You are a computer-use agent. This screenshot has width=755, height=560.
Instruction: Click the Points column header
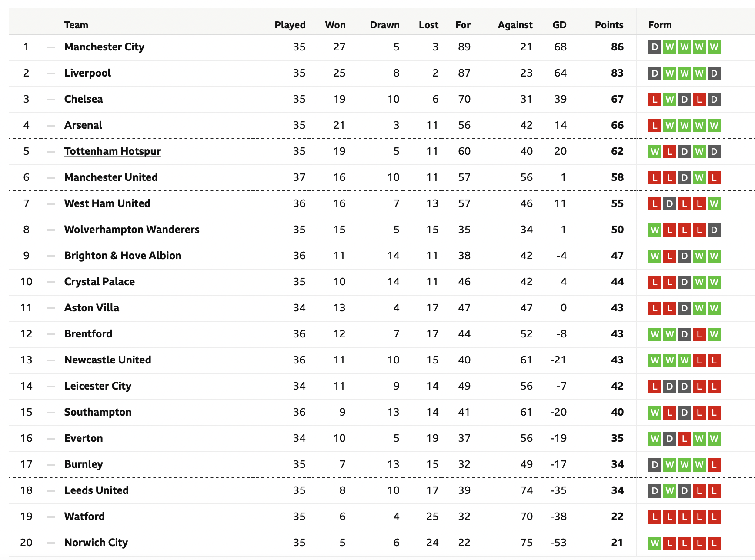(609, 25)
